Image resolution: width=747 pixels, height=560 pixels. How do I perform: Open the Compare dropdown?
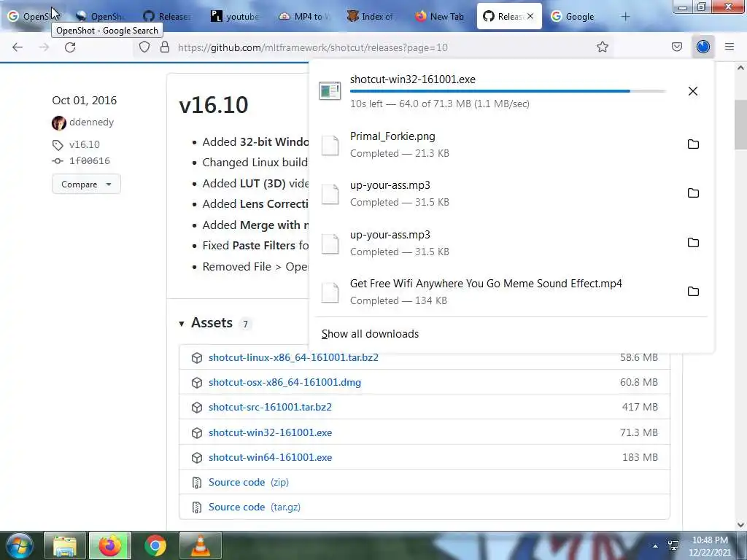tap(86, 184)
